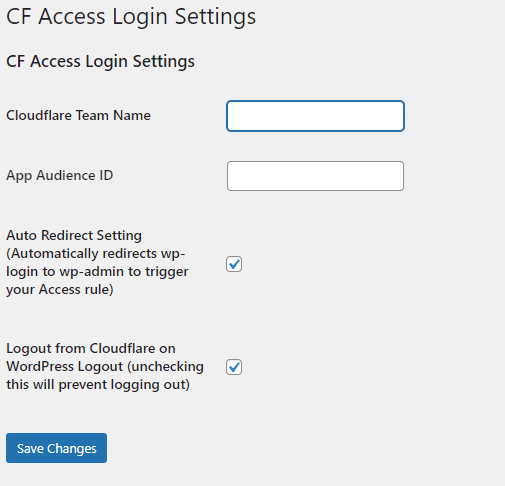Uncheck the Auto Redirect Setting checkbox
The image size is (505, 486).
(x=234, y=264)
